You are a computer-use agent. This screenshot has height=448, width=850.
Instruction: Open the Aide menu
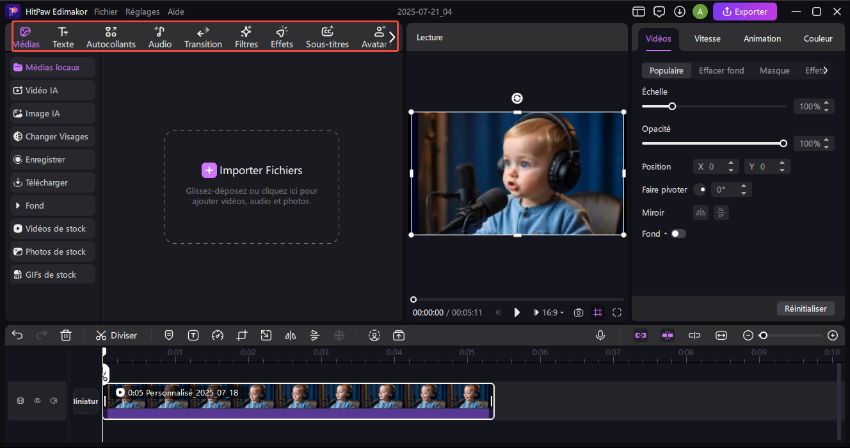176,11
